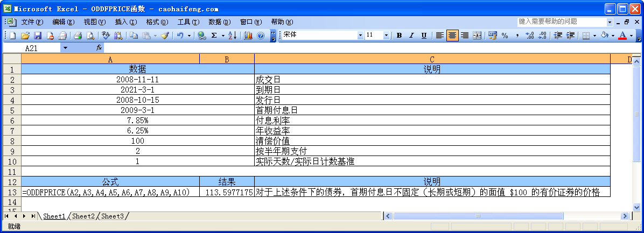Sort ascending A to Z
The width and height of the screenshot is (644, 233).
(232, 36)
